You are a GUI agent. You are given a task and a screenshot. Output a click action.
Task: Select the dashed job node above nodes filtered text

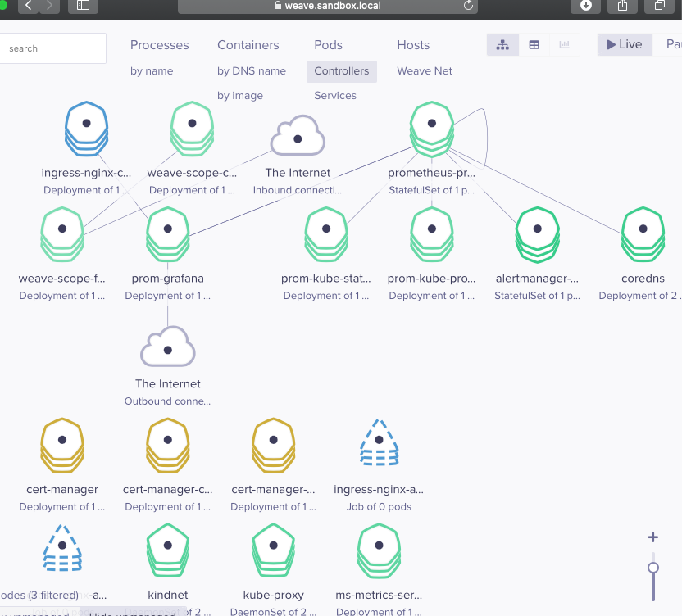pyautogui.click(x=62, y=548)
